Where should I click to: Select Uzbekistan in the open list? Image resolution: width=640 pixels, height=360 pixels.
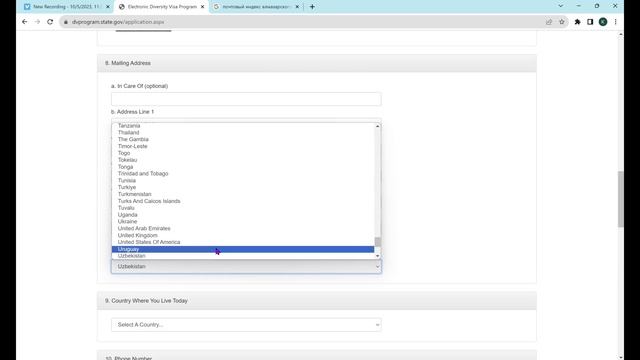[243, 256]
